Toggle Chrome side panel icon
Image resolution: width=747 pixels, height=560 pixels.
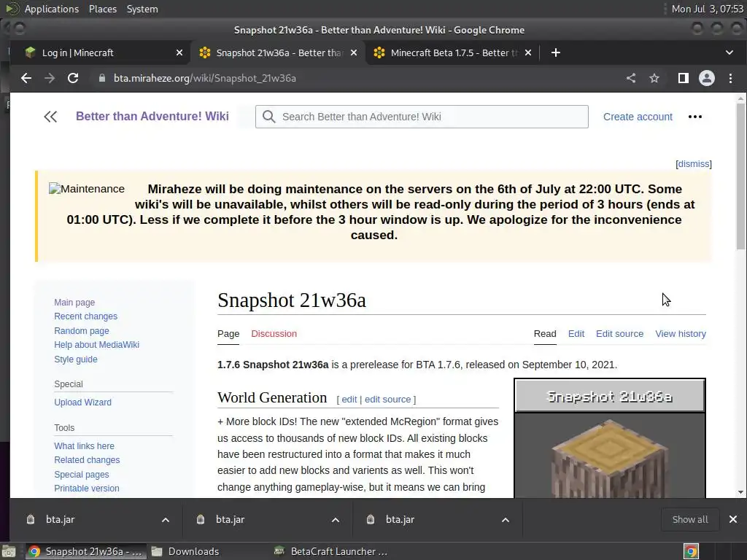point(683,78)
